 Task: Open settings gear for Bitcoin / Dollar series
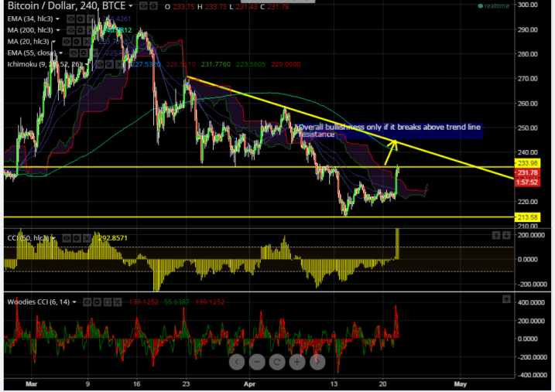pyautogui.click(x=153, y=6)
